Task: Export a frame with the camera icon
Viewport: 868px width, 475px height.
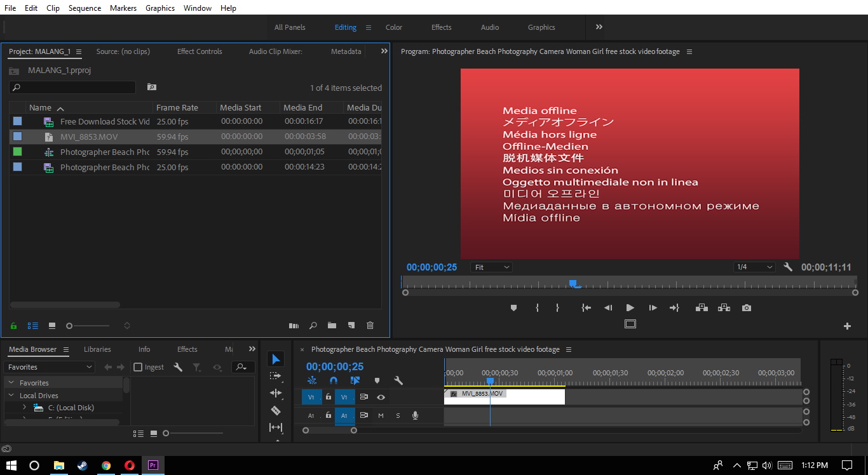Action: 747,308
